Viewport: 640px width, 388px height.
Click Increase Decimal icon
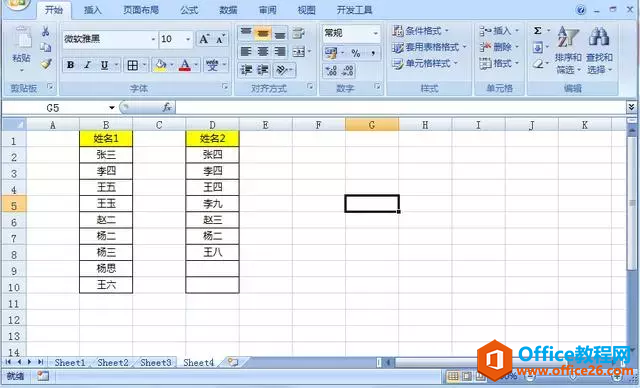[x=331, y=71]
